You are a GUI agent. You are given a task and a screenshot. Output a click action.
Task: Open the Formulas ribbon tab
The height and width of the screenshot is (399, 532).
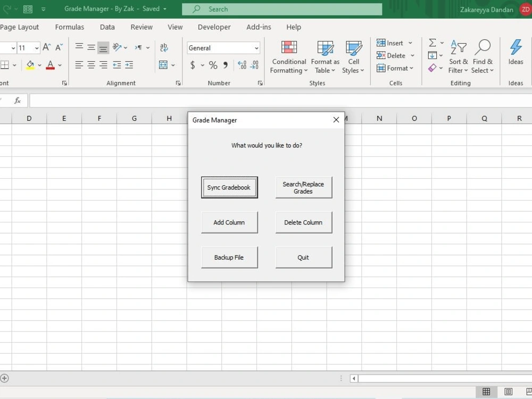pyautogui.click(x=70, y=27)
